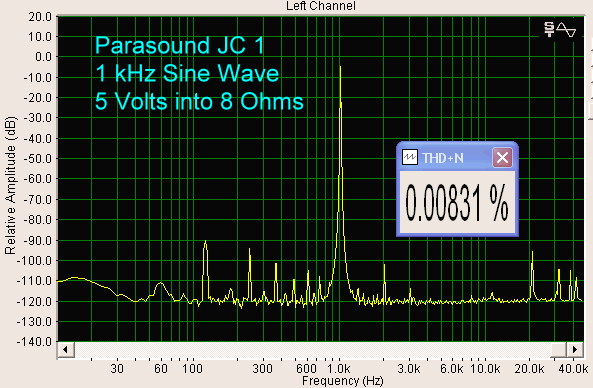Click the 20.0k frequency axis tick label
Screen dimensions: 593x388
(x=529, y=368)
